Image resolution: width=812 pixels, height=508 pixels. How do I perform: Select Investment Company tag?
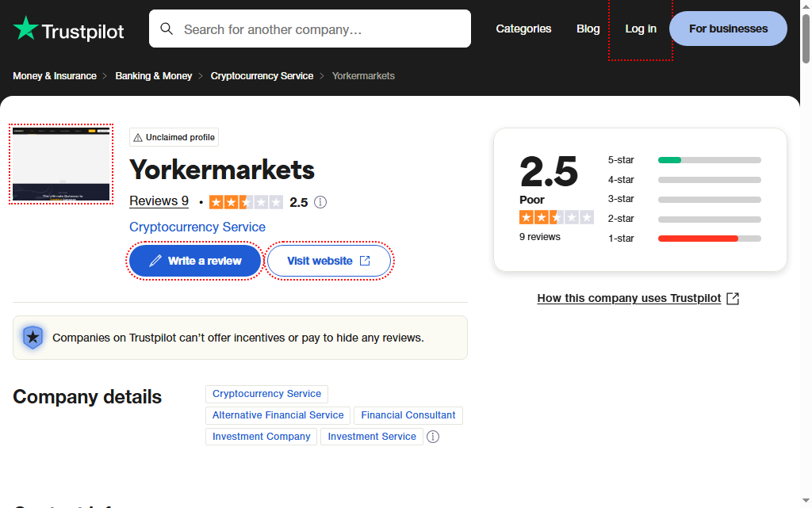pos(261,437)
